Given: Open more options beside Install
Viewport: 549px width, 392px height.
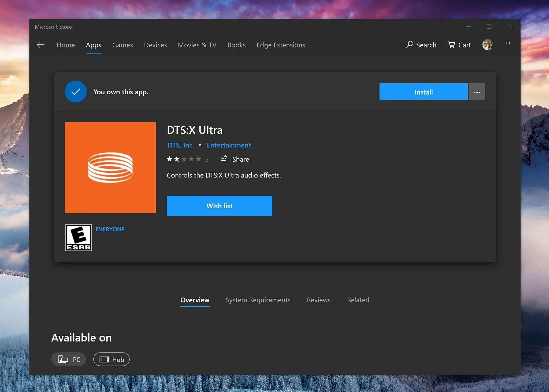Looking at the screenshot, I should [x=477, y=92].
